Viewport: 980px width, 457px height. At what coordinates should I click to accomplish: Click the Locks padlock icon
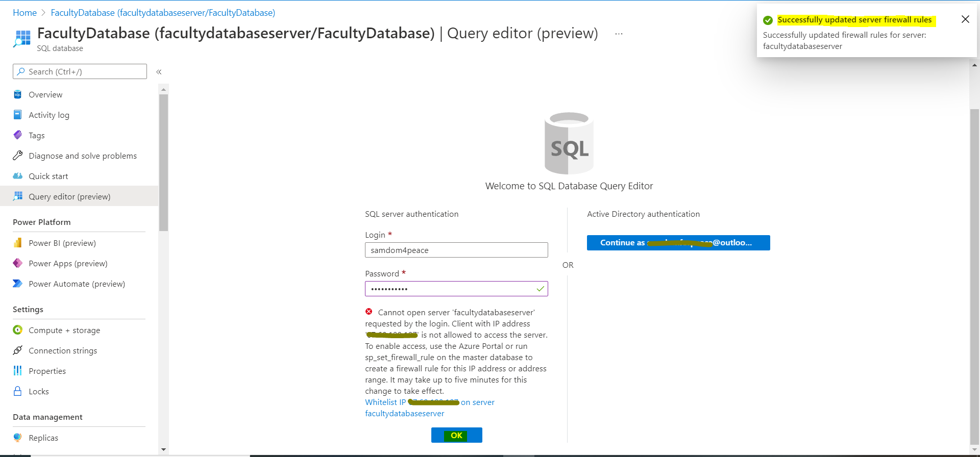pyautogui.click(x=18, y=391)
